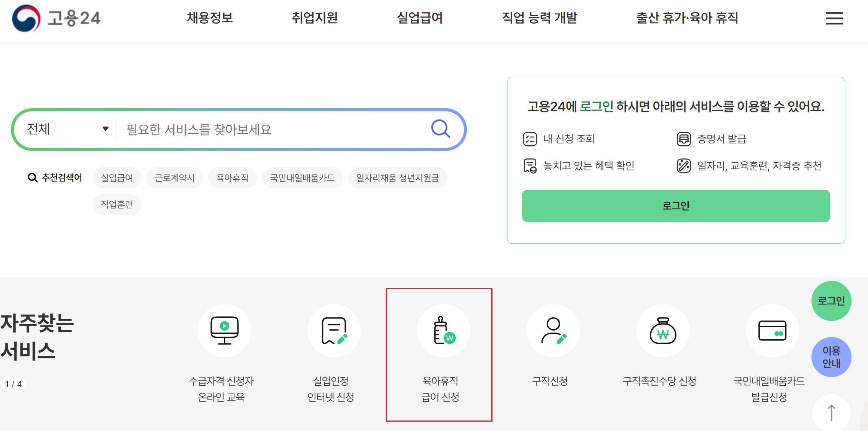The height and width of the screenshot is (431, 868).
Task: Click 증명서 발급 link
Action: pyautogui.click(x=721, y=139)
